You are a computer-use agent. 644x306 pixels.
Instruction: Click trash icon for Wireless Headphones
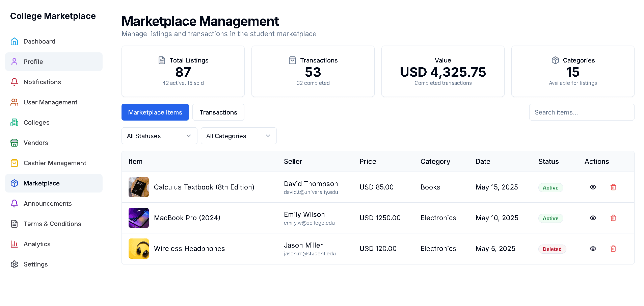tap(613, 249)
